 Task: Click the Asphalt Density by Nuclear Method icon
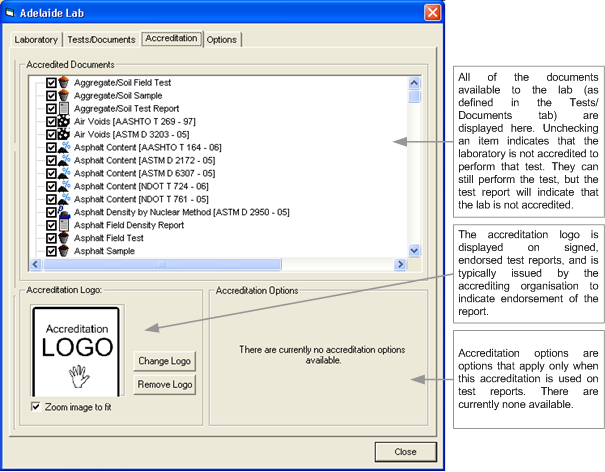click(x=64, y=212)
